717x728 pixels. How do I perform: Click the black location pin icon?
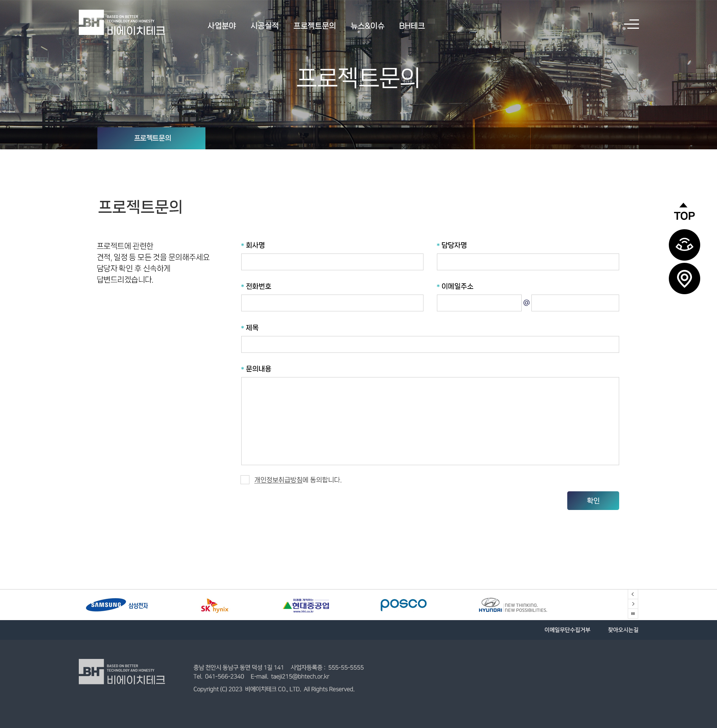(684, 279)
